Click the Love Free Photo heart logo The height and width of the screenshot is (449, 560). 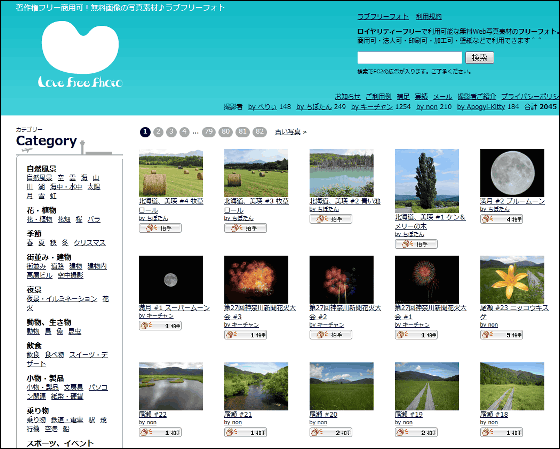80,54
